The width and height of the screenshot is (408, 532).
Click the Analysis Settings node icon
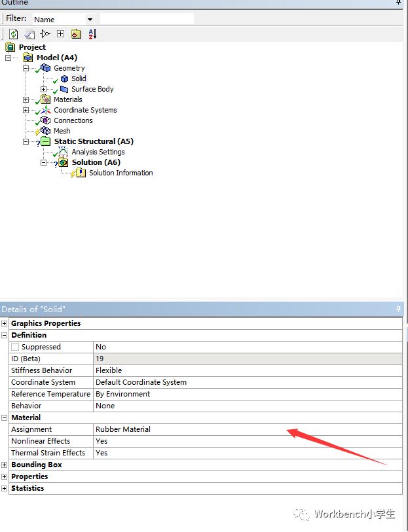click(63, 152)
